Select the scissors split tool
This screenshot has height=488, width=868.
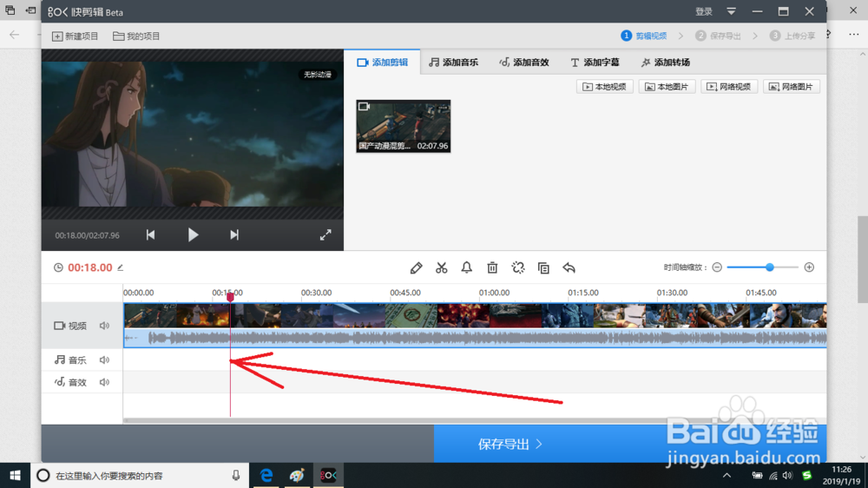(x=441, y=268)
